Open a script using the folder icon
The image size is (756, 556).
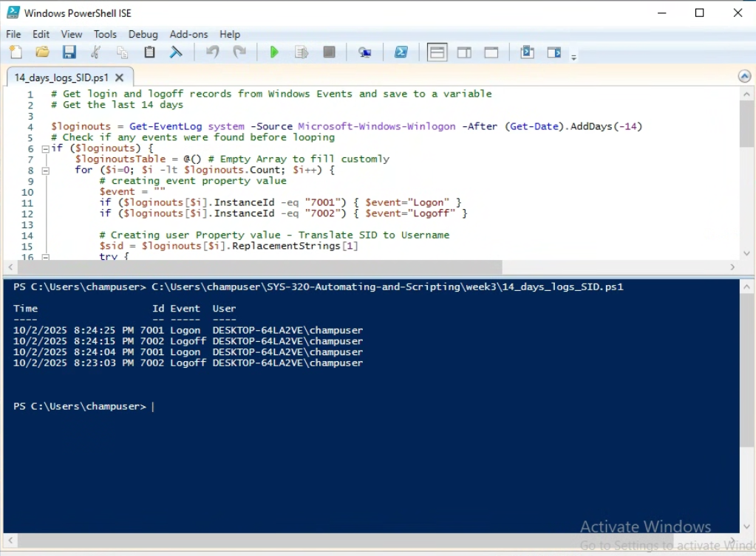[43, 52]
